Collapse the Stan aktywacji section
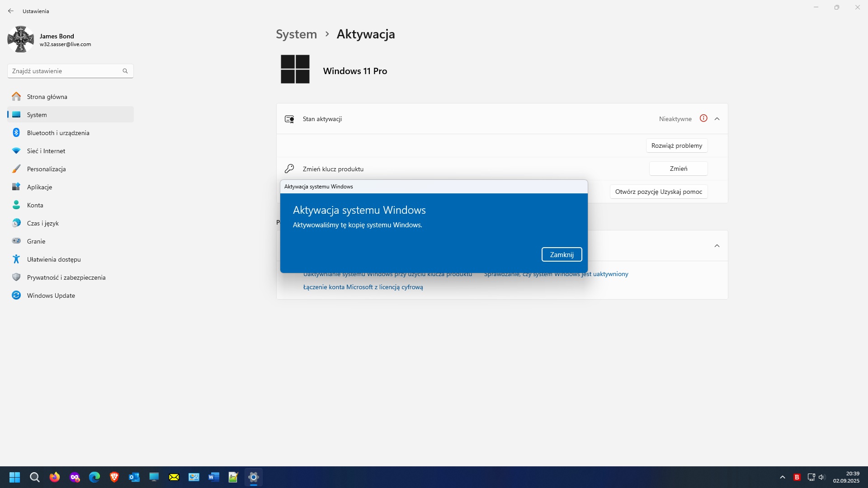This screenshot has width=868, height=488. [717, 119]
